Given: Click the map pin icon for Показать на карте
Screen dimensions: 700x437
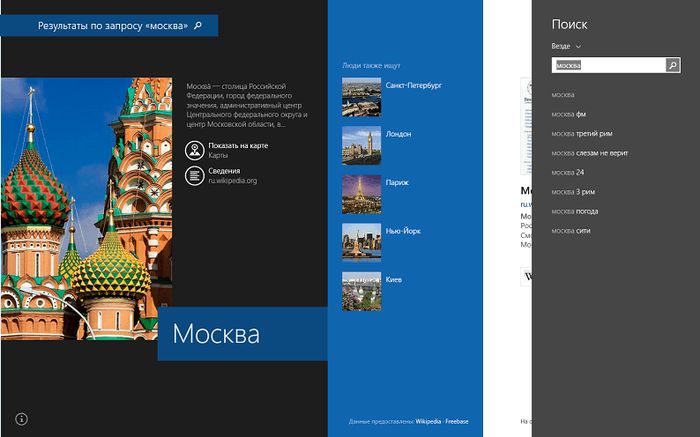Looking at the screenshot, I should point(193,150).
